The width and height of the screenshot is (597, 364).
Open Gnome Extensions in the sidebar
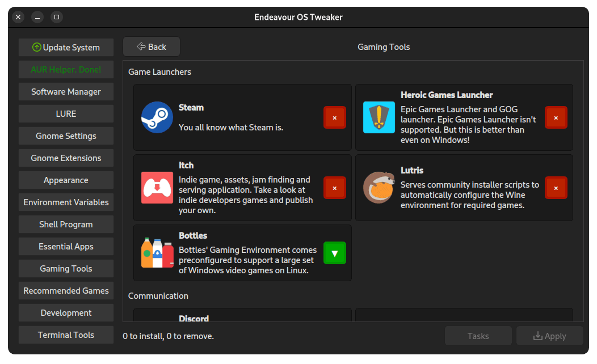[66, 158]
